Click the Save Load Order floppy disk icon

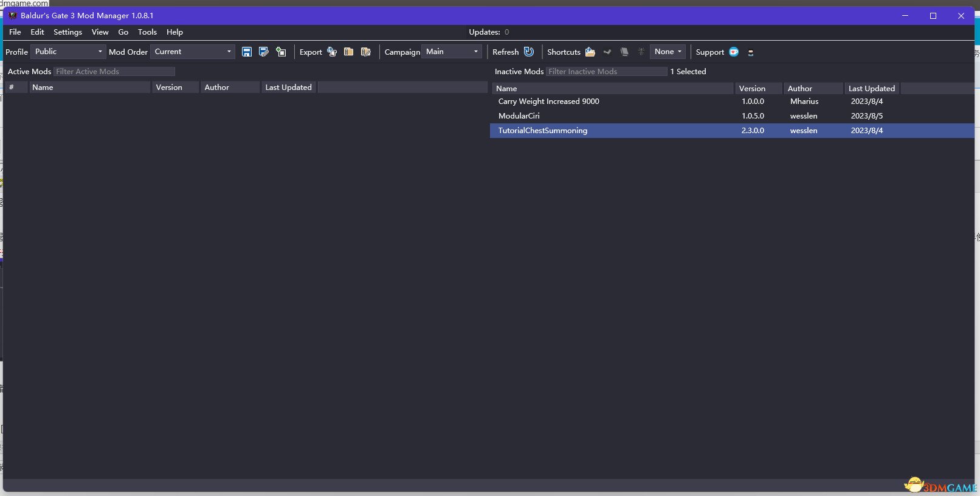click(x=247, y=52)
